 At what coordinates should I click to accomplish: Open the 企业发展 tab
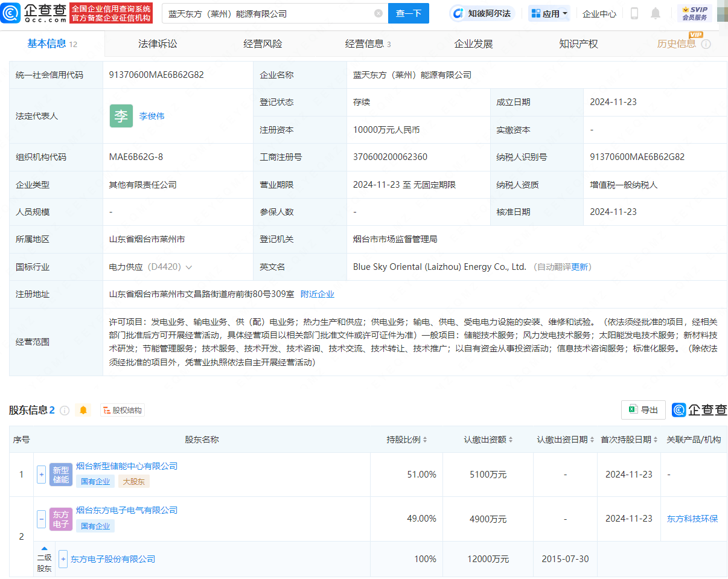[473, 43]
